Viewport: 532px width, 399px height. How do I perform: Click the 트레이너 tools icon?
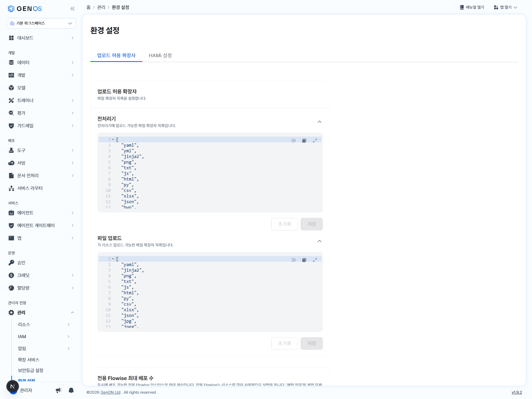click(x=11, y=100)
